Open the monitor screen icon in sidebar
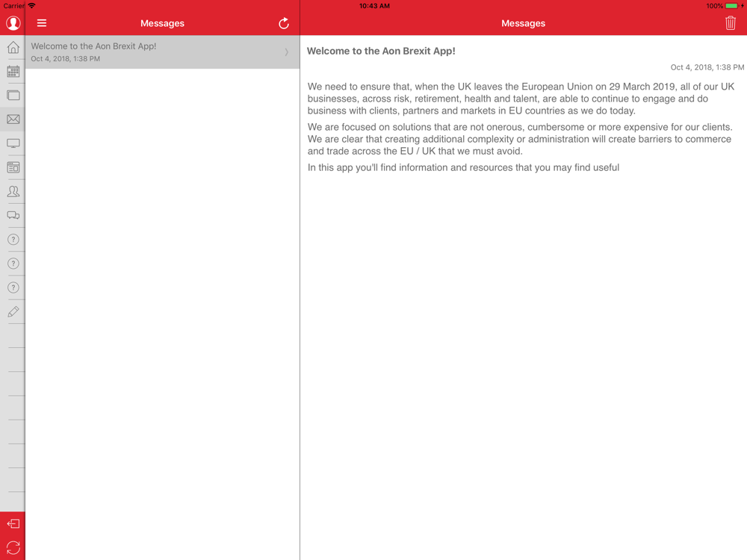This screenshot has width=747, height=560. click(x=13, y=143)
